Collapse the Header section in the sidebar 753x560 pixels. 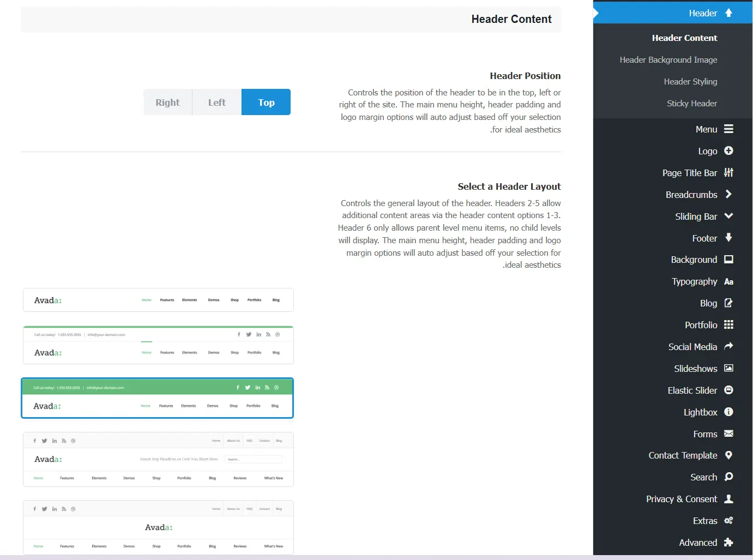click(x=673, y=13)
